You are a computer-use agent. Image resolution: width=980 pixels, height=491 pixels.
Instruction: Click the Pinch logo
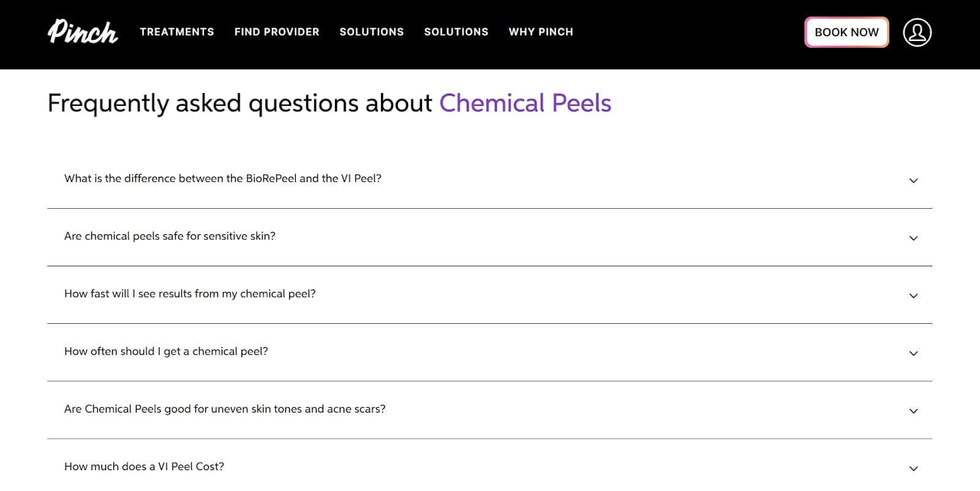[x=83, y=32]
